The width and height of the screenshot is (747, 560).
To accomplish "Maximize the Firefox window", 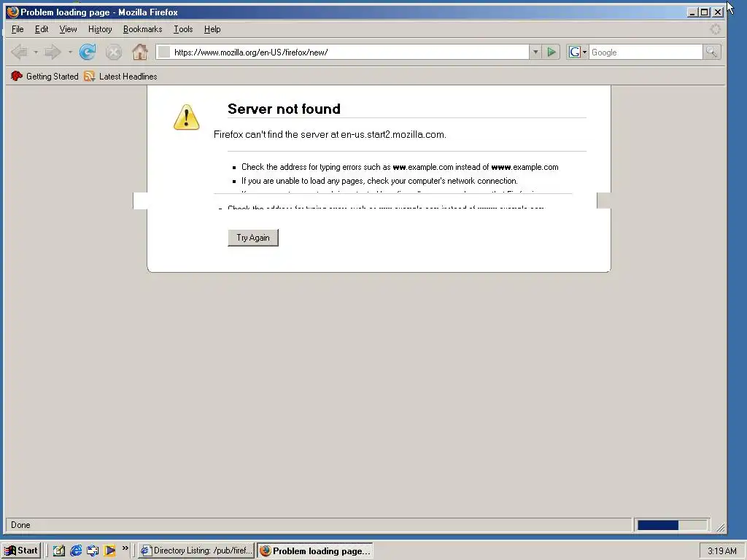I will 705,12.
